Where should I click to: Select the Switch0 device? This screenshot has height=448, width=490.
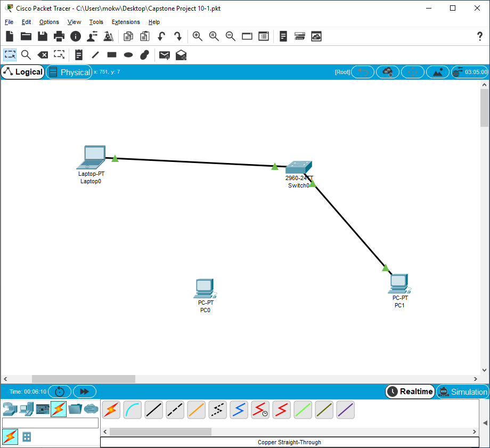pos(299,167)
